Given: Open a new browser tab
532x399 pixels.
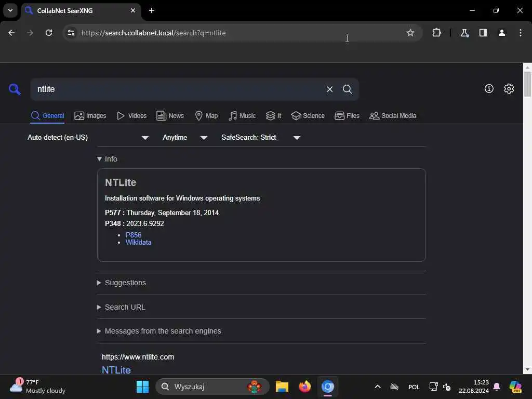Looking at the screenshot, I should tap(152, 10).
